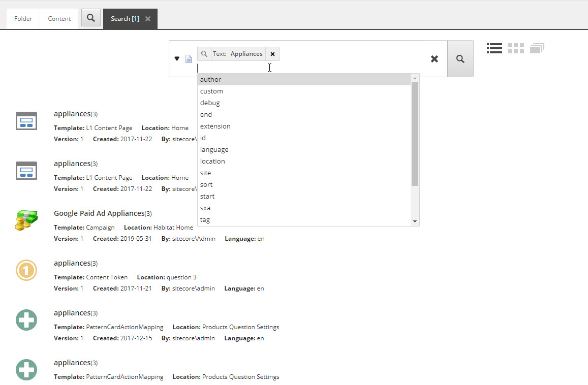The height and width of the screenshot is (385, 588).
Task: Click the Text: Appliances filter chip
Action: tap(238, 54)
